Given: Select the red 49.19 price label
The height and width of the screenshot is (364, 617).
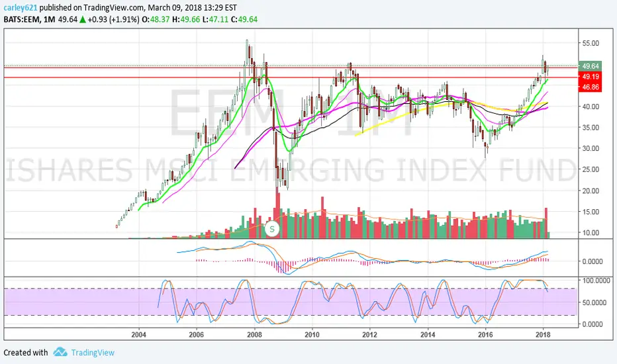Looking at the screenshot, I should [591, 77].
